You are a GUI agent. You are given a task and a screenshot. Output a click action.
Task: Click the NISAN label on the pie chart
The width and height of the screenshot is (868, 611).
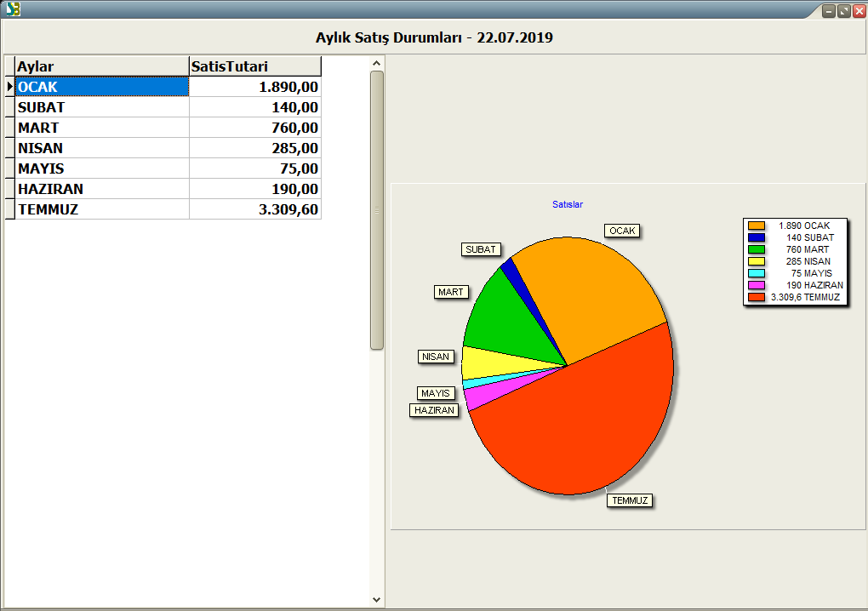click(436, 357)
